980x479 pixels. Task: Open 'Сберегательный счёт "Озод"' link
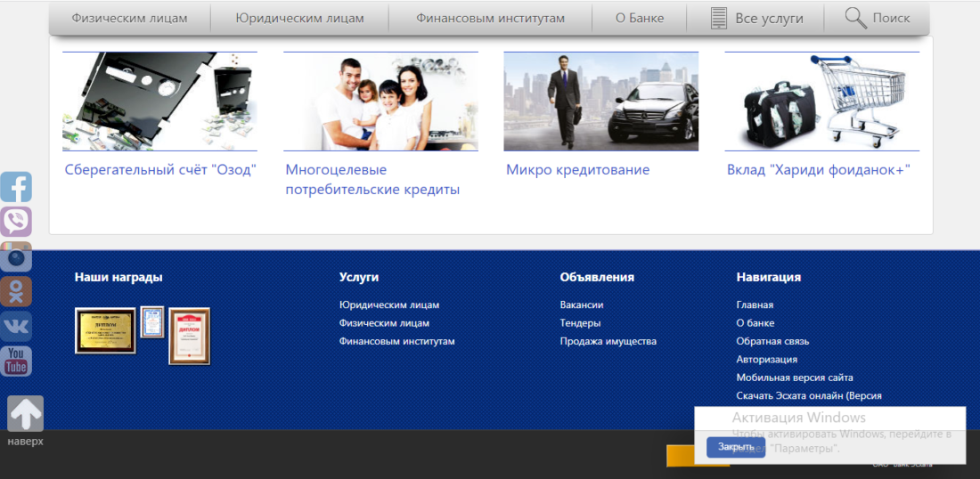pos(160,169)
